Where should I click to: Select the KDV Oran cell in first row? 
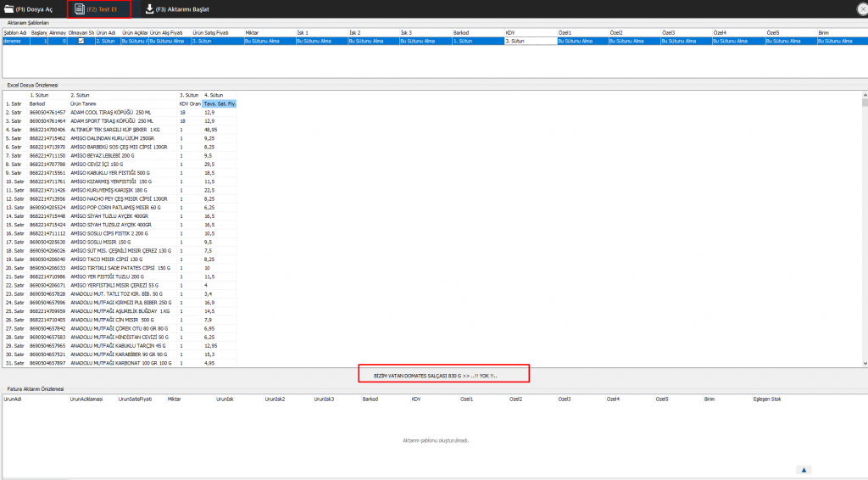[190, 103]
